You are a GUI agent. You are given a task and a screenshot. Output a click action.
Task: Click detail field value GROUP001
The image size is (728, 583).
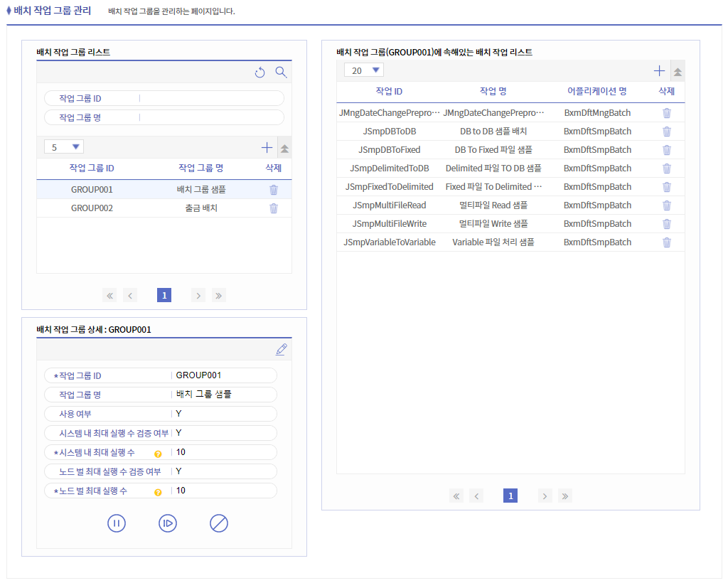(198, 375)
